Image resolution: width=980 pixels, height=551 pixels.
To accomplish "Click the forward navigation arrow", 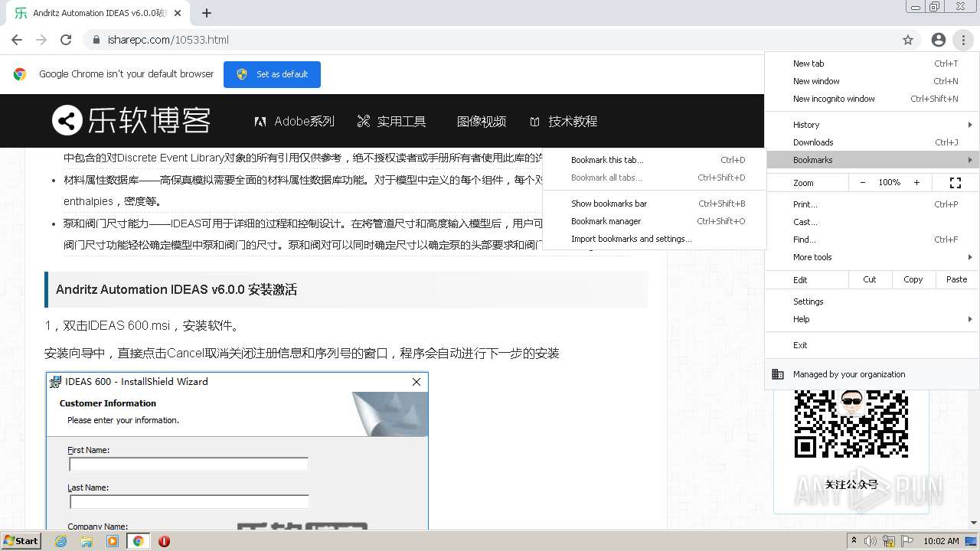I will tap(41, 40).
